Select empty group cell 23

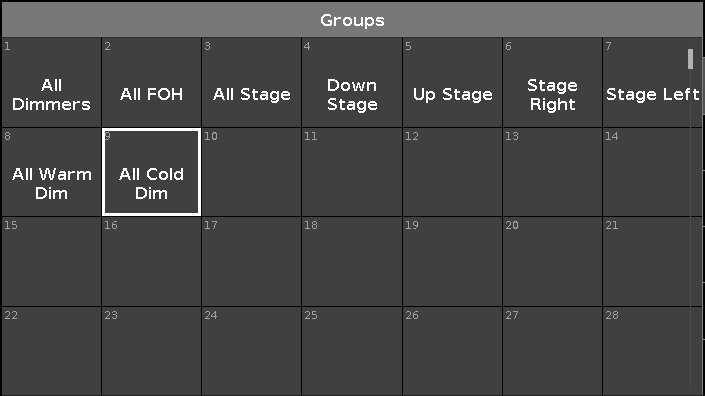click(152, 351)
